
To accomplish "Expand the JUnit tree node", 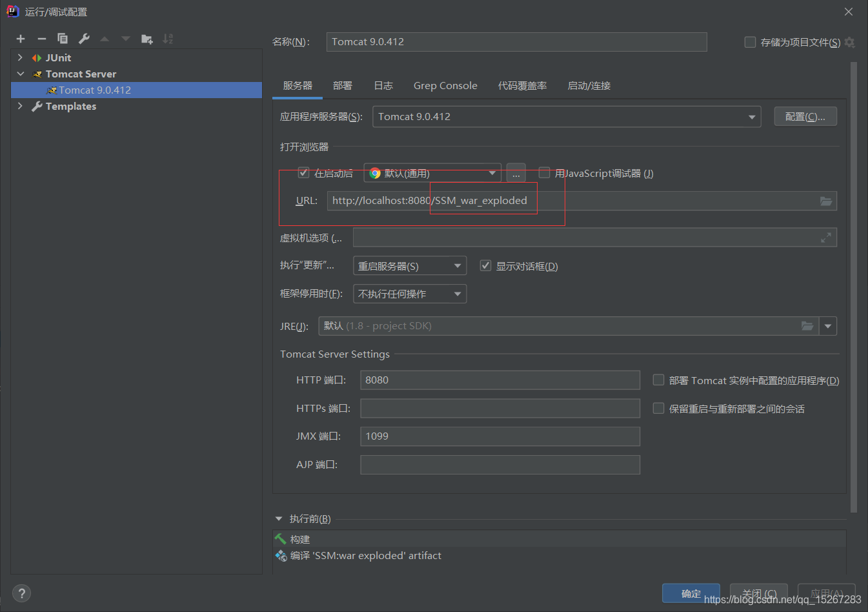I will pyautogui.click(x=21, y=57).
